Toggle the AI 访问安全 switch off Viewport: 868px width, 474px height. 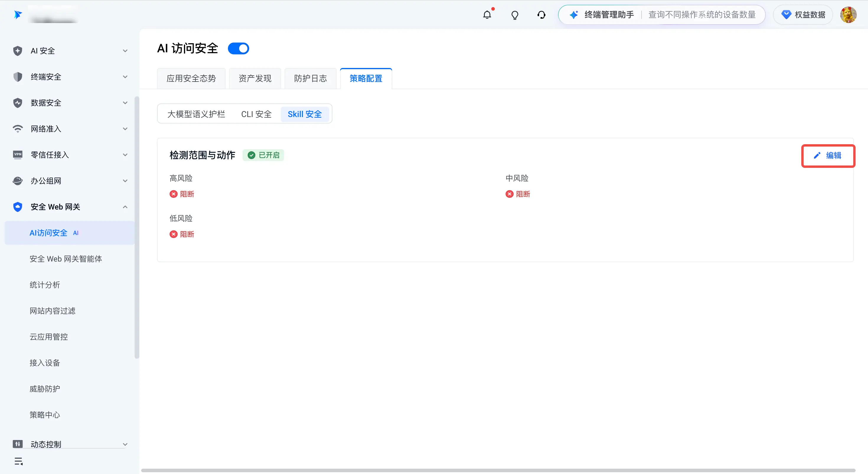(238, 48)
